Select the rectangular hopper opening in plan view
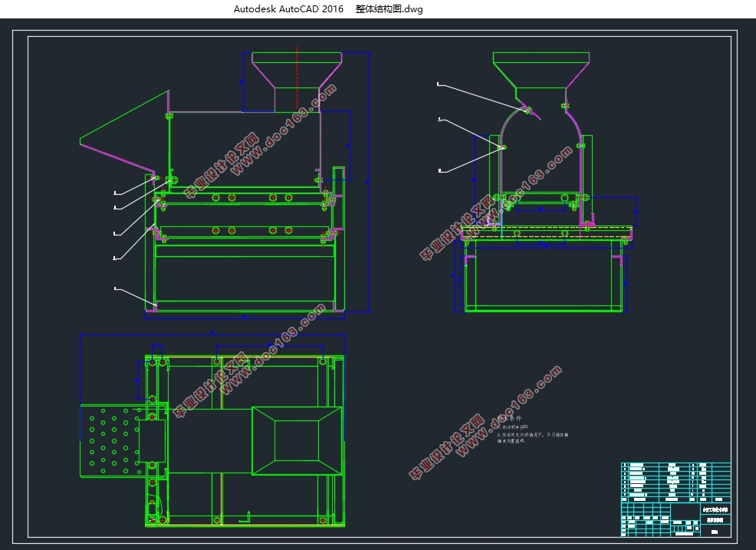The height and width of the screenshot is (550, 756). tap(297, 440)
